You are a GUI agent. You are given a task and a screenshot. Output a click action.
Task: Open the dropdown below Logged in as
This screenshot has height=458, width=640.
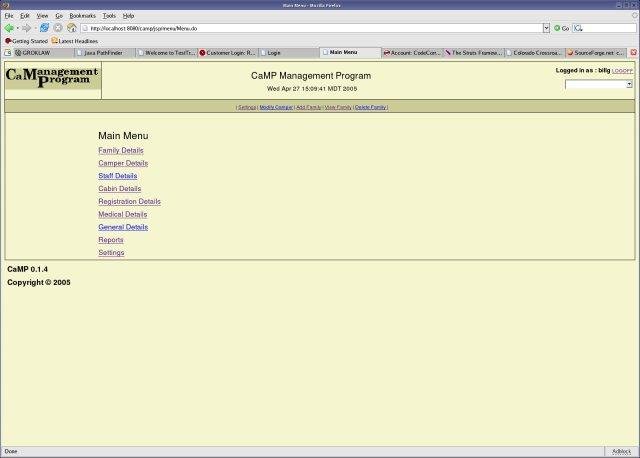tap(599, 84)
